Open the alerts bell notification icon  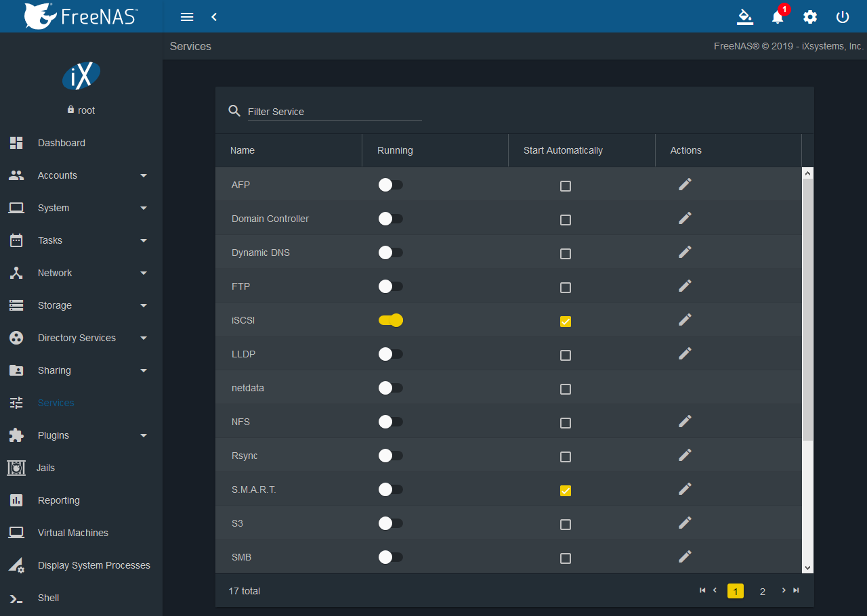pyautogui.click(x=778, y=17)
